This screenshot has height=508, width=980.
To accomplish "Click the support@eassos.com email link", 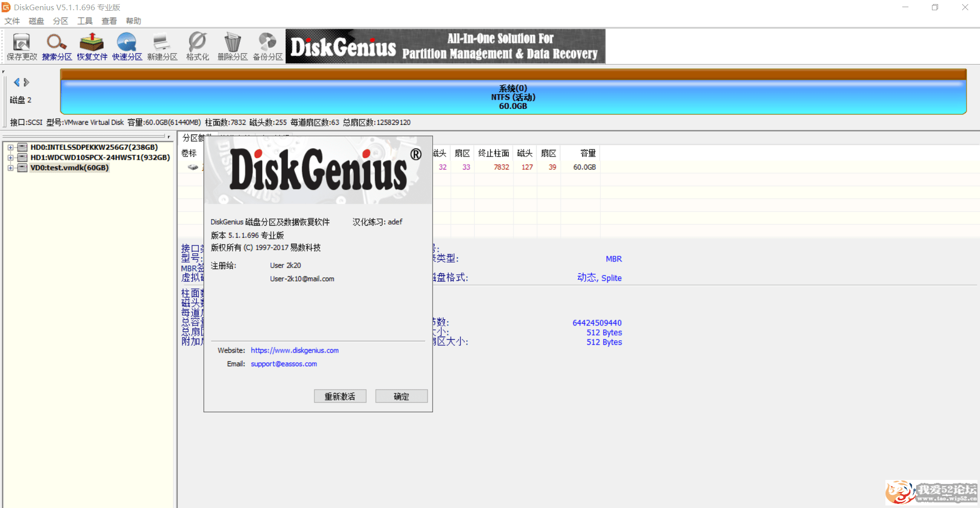I will (284, 364).
